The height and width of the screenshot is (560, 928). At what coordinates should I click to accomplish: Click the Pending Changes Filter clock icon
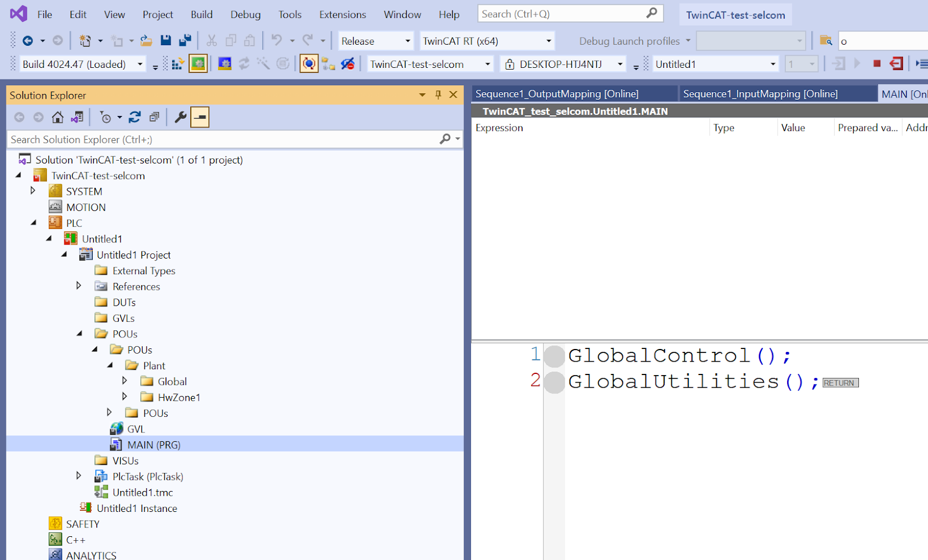point(106,118)
